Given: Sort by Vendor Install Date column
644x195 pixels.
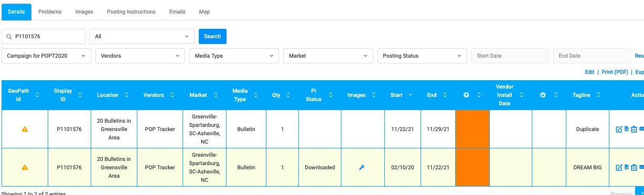Looking at the screenshot, I should point(522,95).
